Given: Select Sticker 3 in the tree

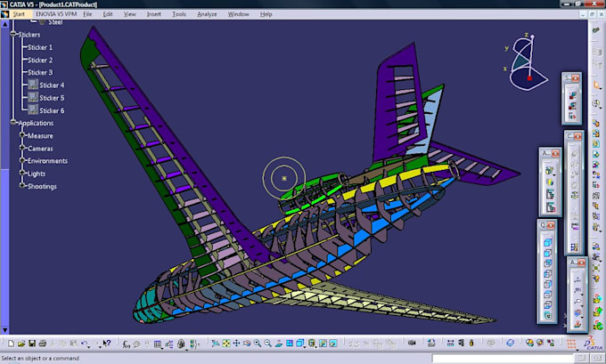Looking at the screenshot, I should tap(40, 72).
